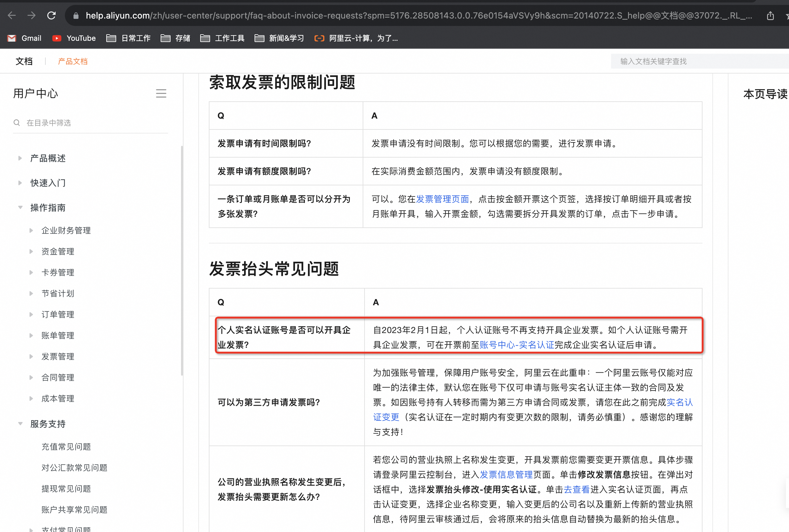
Task: Expand the 卡券管理 tree item
Action: 31,272
